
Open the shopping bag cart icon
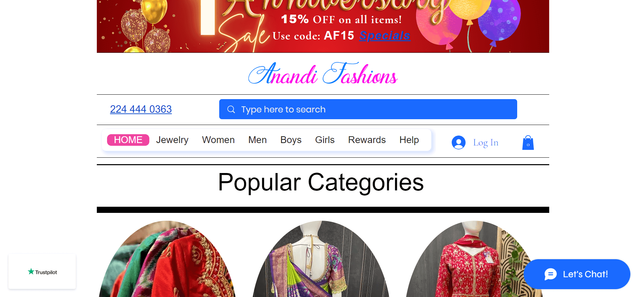(528, 142)
